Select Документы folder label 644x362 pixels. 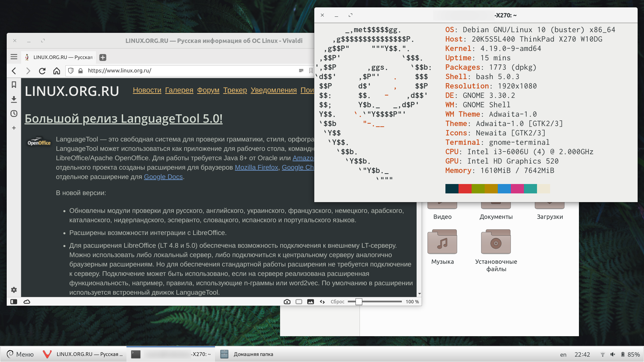tap(496, 217)
